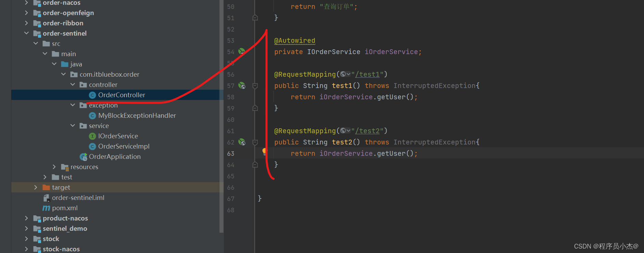The width and height of the screenshot is (644, 253).
Task: Open MyBlockExceptionHandler class file
Action: (137, 115)
